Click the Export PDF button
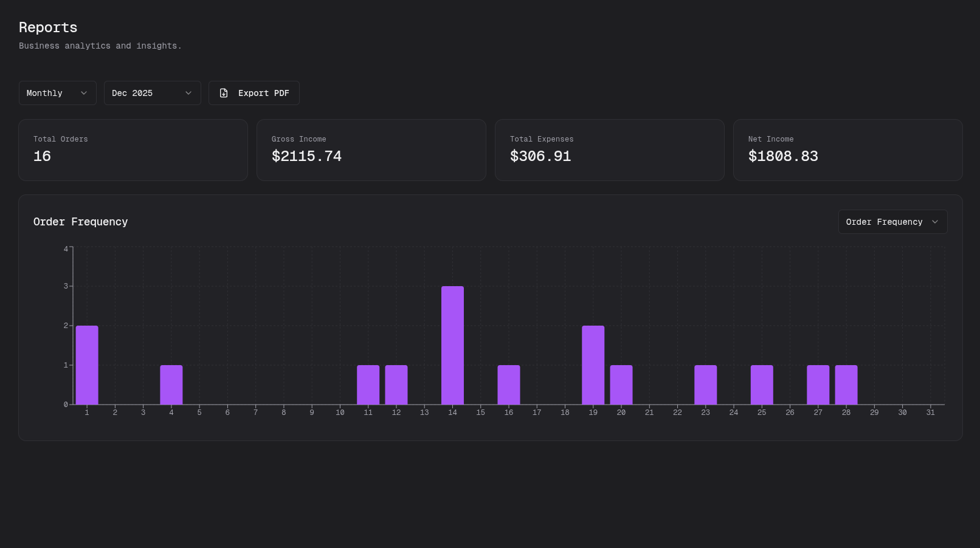Screen dimensions: 980x548 tap(254, 93)
